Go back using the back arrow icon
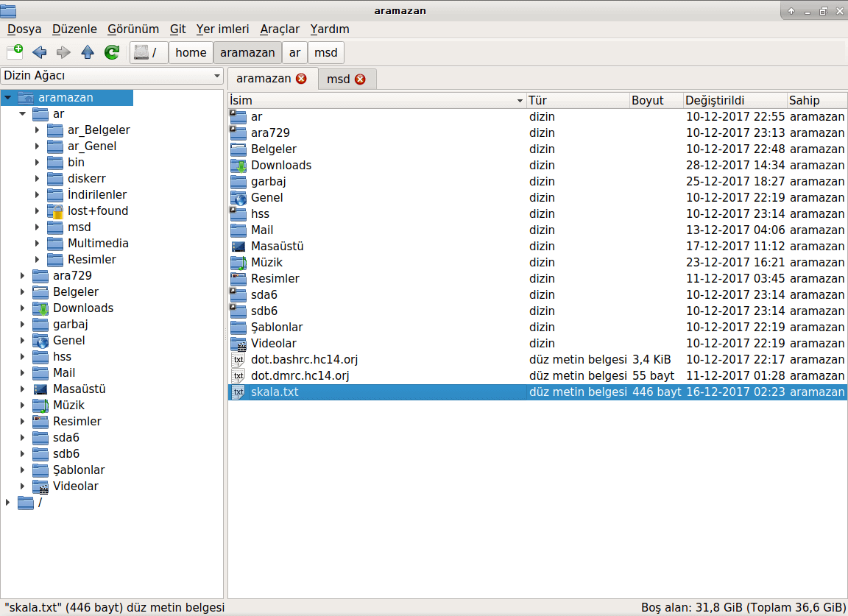This screenshot has width=848, height=616. (x=38, y=52)
